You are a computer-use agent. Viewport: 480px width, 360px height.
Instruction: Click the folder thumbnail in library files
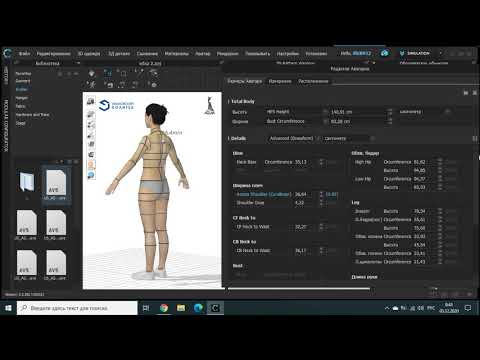[27, 182]
